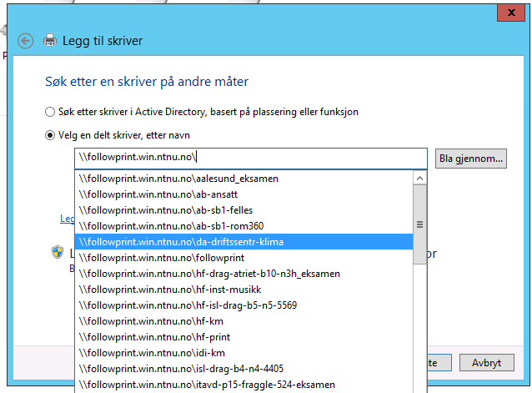Choose isl-drag-b4-n4-4405 suggestion
This screenshot has height=393, width=532.
tap(243, 369)
